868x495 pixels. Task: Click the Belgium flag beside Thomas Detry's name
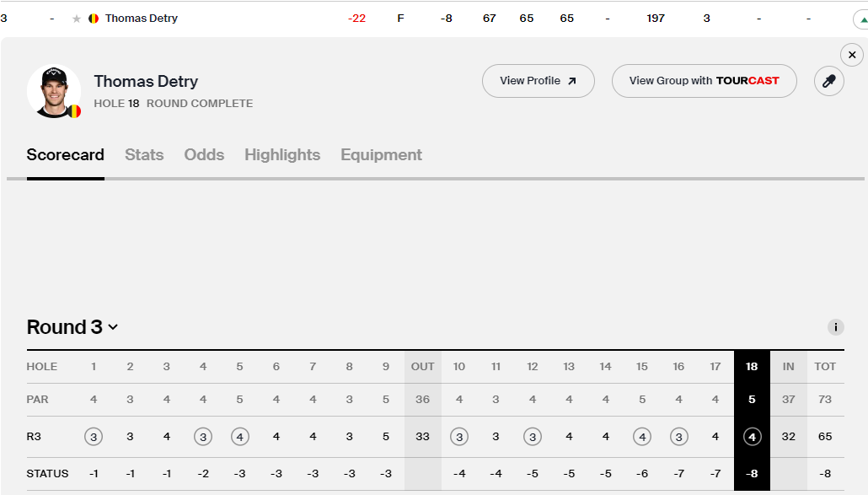[x=94, y=19]
